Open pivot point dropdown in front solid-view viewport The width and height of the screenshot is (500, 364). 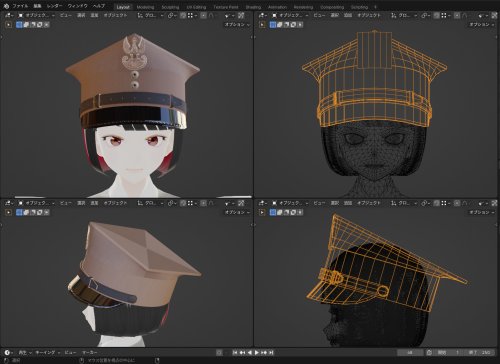point(172,15)
